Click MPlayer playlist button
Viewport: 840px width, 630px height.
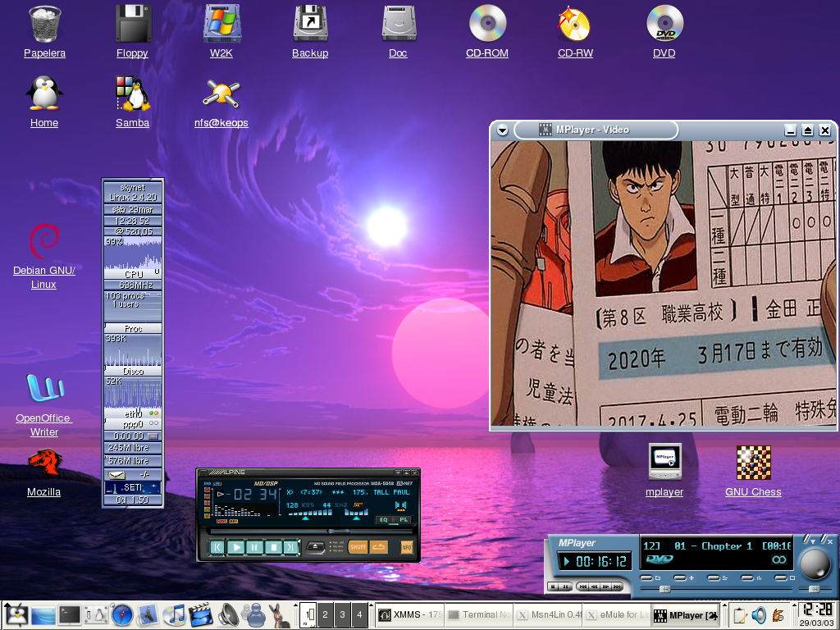tap(714, 578)
